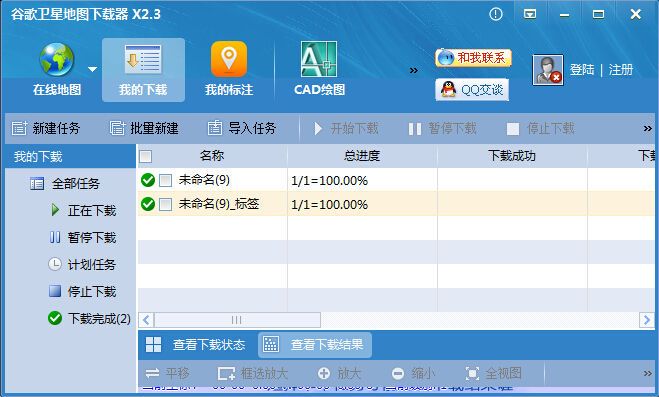Select 全部任务 in sidebar tree
Image resolution: width=659 pixels, height=397 pixels.
(x=65, y=184)
